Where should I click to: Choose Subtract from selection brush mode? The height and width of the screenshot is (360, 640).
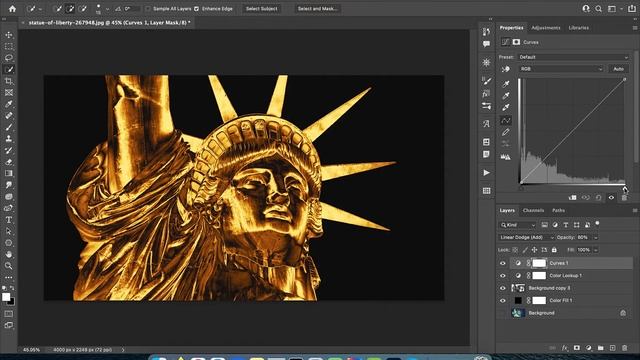click(x=83, y=9)
